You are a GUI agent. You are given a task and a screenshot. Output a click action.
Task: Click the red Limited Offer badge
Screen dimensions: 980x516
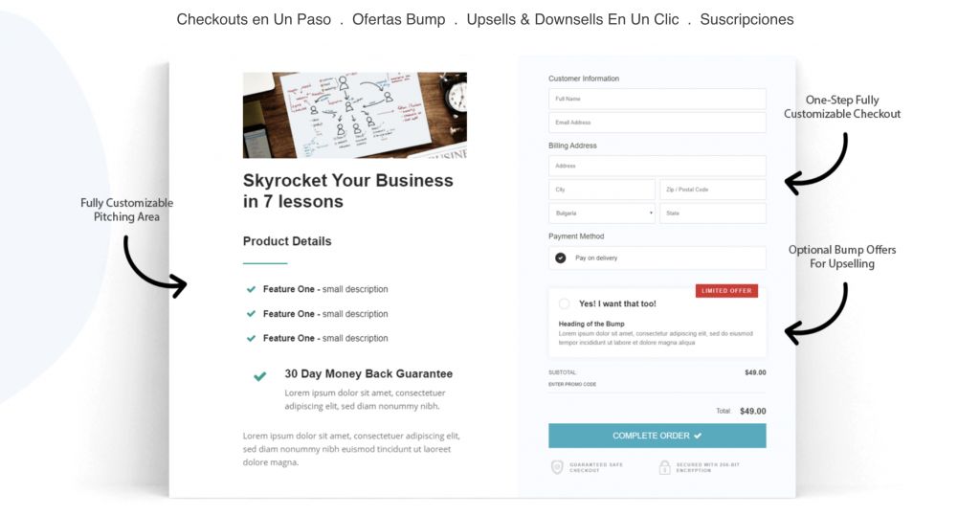click(726, 291)
